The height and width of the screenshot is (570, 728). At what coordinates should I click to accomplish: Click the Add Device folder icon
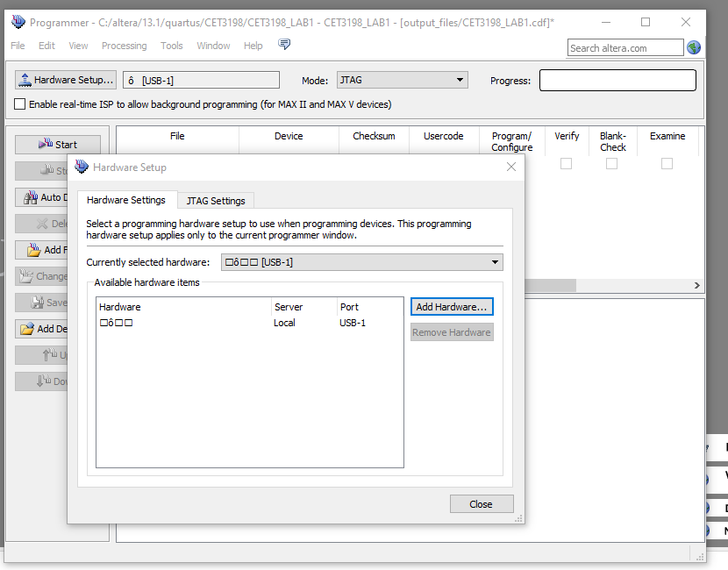(x=27, y=329)
